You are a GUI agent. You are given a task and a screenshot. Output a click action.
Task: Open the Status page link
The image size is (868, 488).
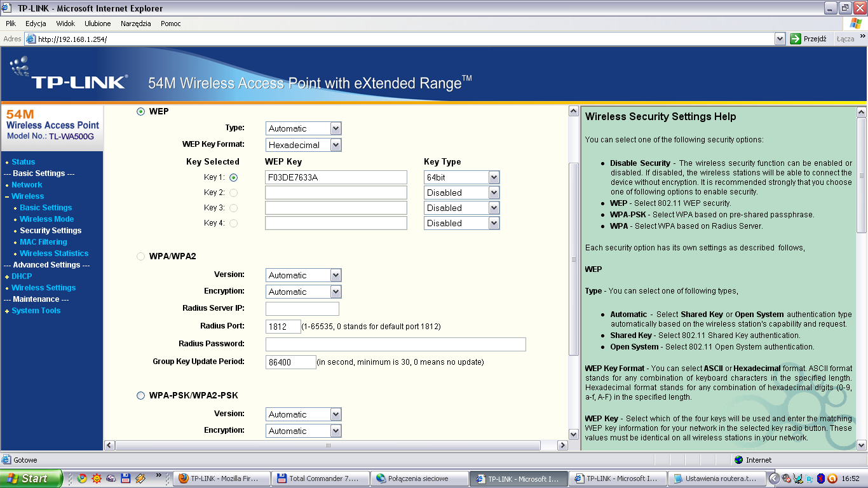coord(24,162)
